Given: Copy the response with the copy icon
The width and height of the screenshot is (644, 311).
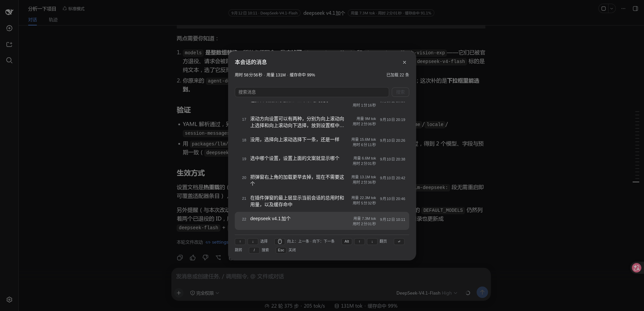Looking at the screenshot, I should pos(180,257).
